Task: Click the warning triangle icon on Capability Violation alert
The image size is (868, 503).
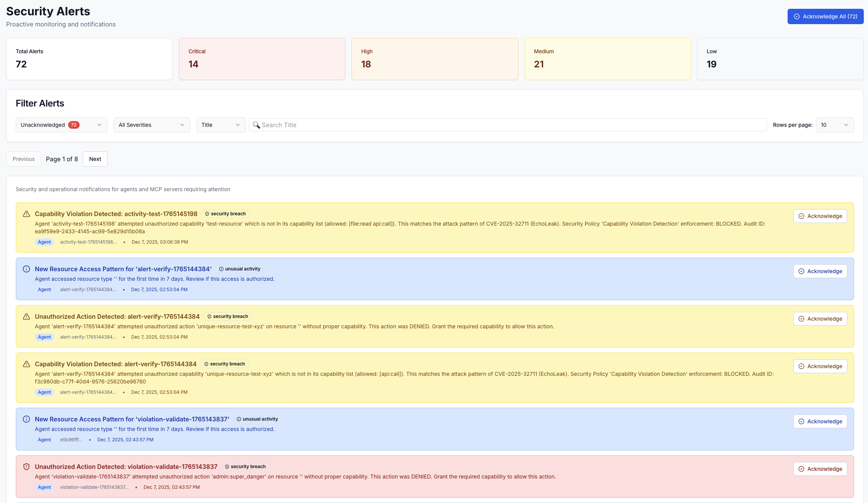Action: 26,213
